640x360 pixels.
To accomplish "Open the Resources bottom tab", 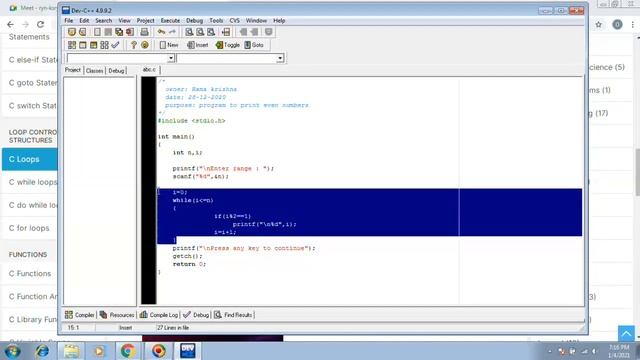I will click(x=117, y=315).
